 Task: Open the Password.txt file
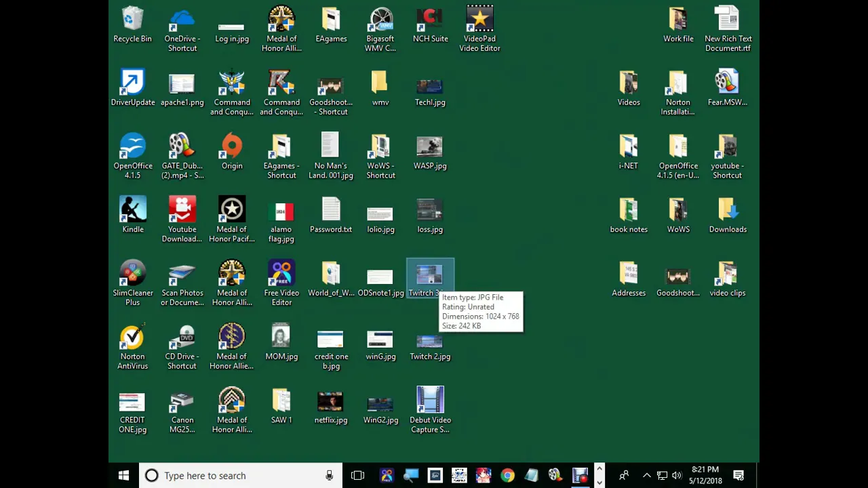pyautogui.click(x=331, y=216)
